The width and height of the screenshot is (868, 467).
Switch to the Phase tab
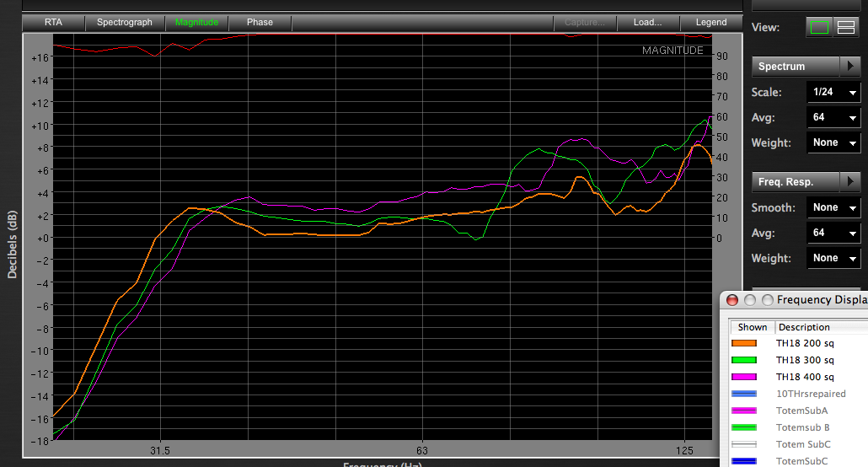click(x=260, y=23)
